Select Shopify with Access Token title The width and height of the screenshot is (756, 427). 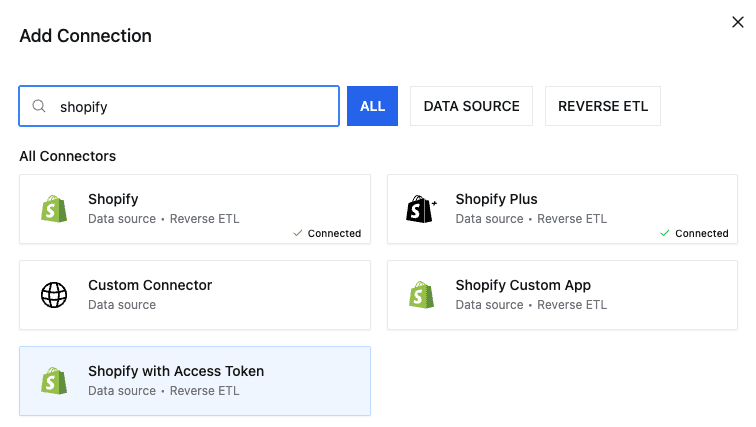(176, 371)
